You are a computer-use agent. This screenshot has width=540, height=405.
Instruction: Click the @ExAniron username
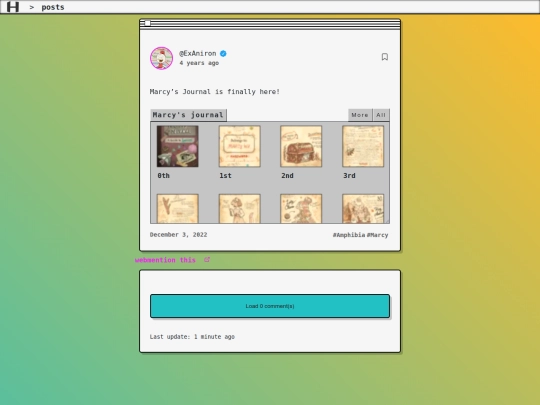click(x=198, y=53)
